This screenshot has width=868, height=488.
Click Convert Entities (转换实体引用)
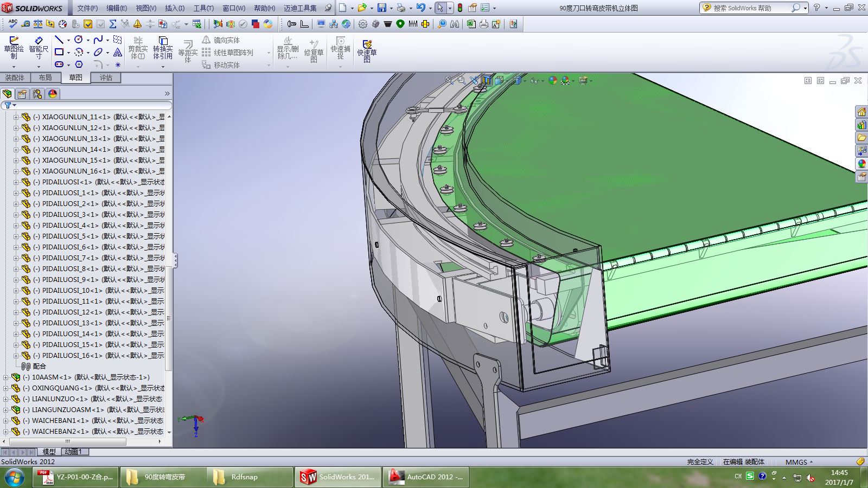click(x=163, y=48)
